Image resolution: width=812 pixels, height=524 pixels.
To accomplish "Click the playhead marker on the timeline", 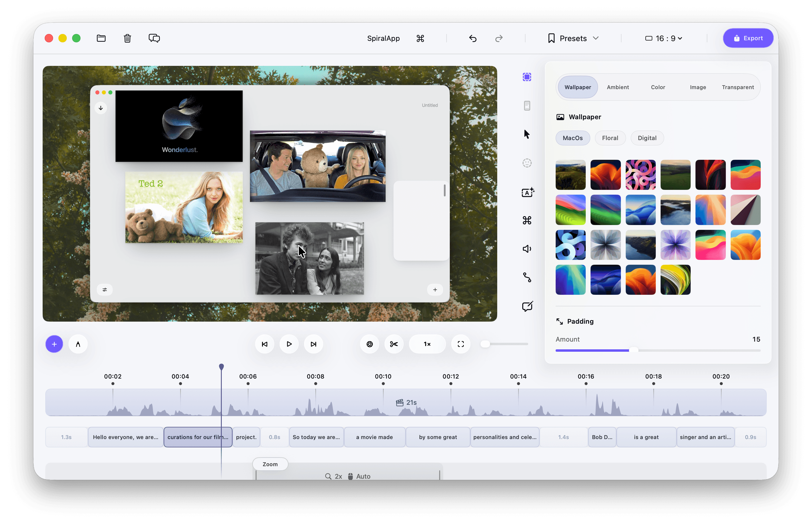I will (x=221, y=367).
